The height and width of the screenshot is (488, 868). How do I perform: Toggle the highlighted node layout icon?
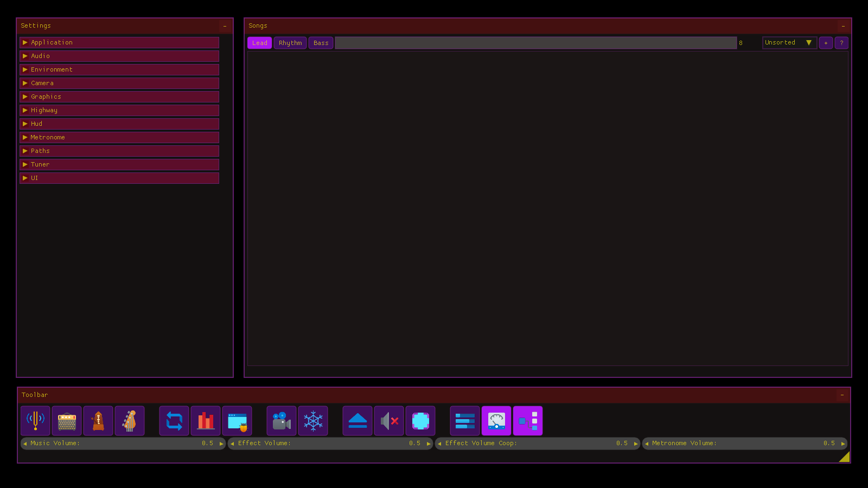pyautogui.click(x=528, y=421)
